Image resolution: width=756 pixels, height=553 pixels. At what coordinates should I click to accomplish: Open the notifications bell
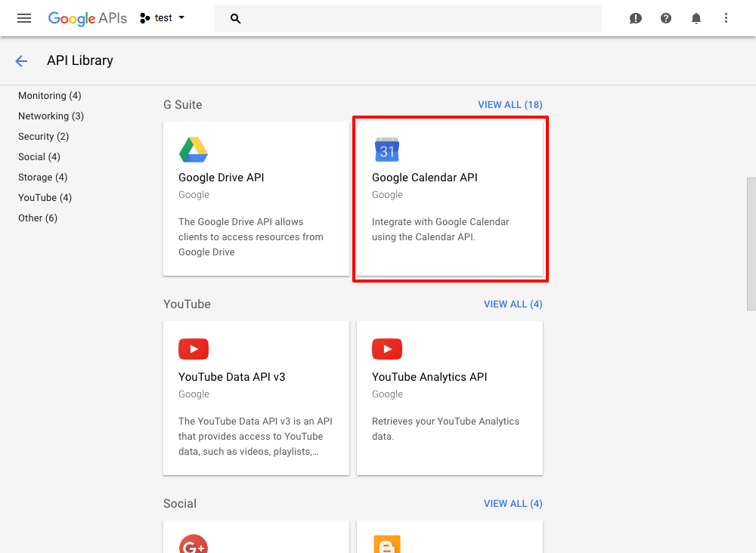(696, 18)
